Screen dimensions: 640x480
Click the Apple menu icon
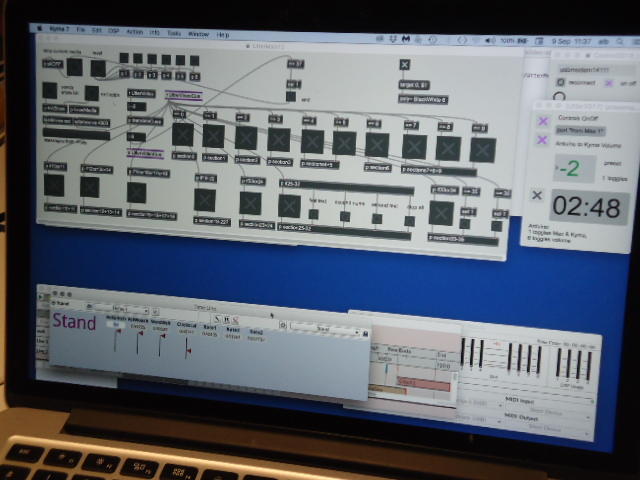40,29
